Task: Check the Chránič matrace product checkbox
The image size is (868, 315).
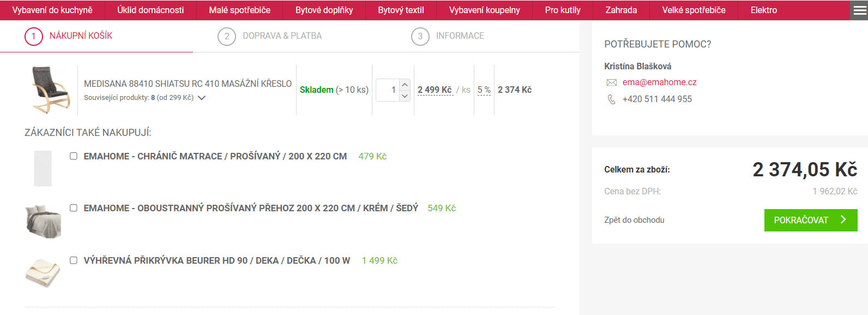Action: click(74, 156)
